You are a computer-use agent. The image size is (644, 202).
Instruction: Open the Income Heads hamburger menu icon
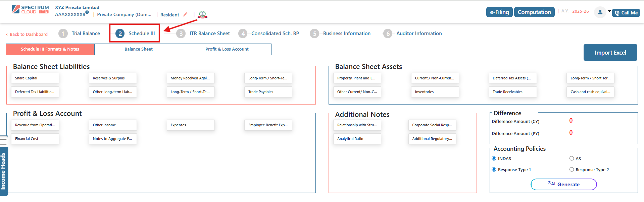[x=3, y=141]
